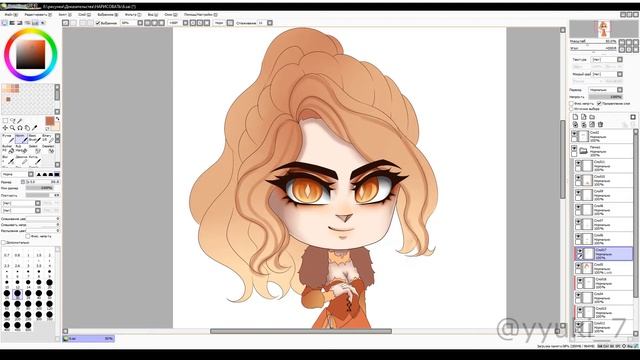
Task: Select the rectangular selection tool
Action: pyautogui.click(x=5, y=121)
